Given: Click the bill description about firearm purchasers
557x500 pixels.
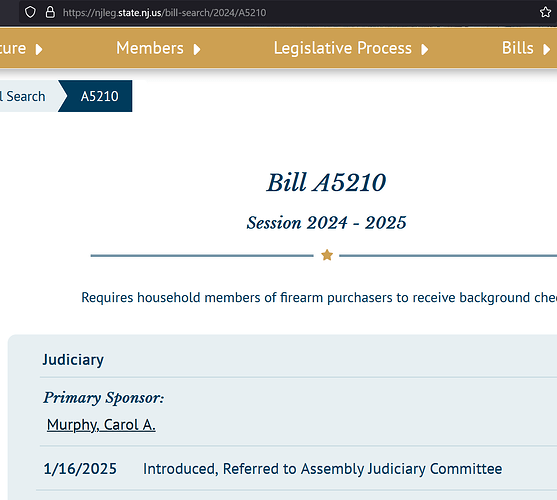Looking at the screenshot, I should (x=319, y=298).
